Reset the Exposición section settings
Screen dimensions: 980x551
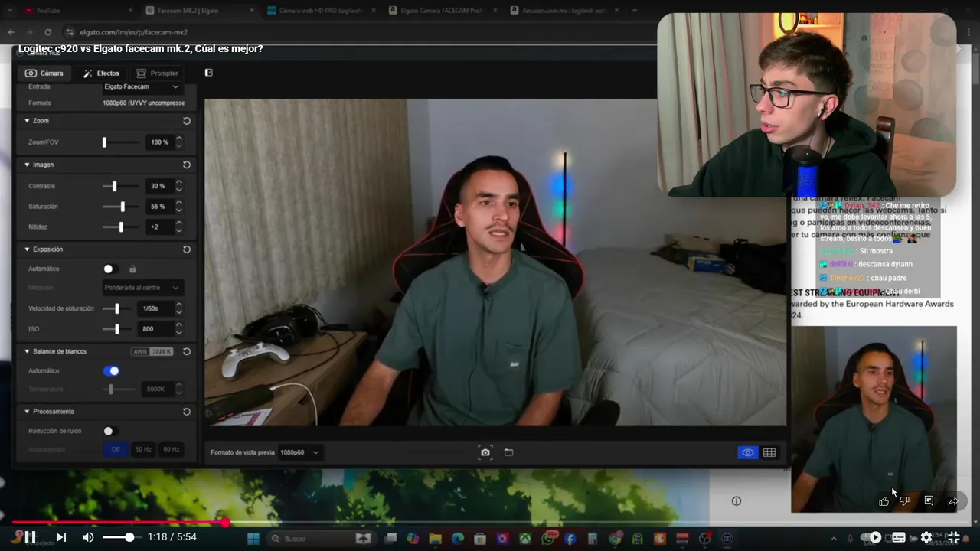coord(187,249)
